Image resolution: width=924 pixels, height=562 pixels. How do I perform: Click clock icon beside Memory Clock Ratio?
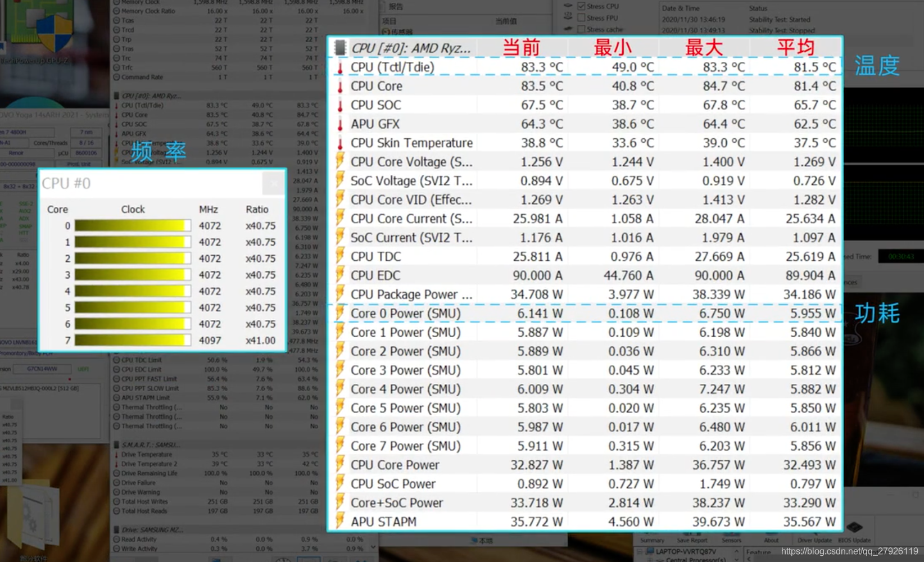pyautogui.click(x=117, y=11)
